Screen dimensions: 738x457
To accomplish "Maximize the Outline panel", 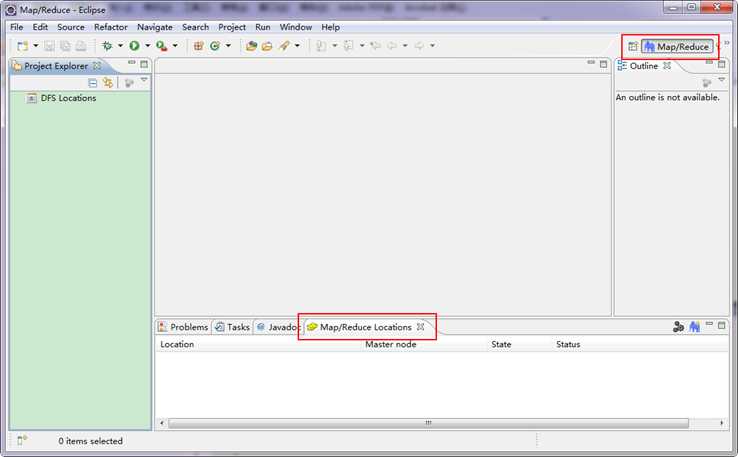I will coord(722,64).
